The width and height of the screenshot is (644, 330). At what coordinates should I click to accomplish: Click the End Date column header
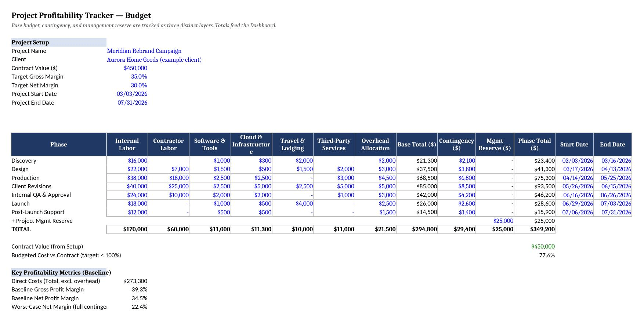(x=612, y=145)
